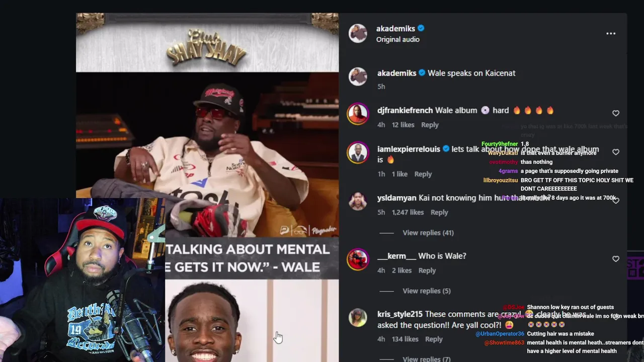The image size is (644, 362).
Task: Like iamlexpierrelouis's comment with the heart icon
Action: click(x=616, y=152)
